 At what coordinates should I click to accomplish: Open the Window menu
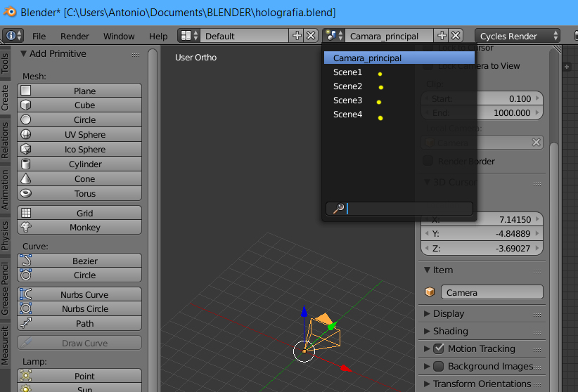click(x=119, y=36)
